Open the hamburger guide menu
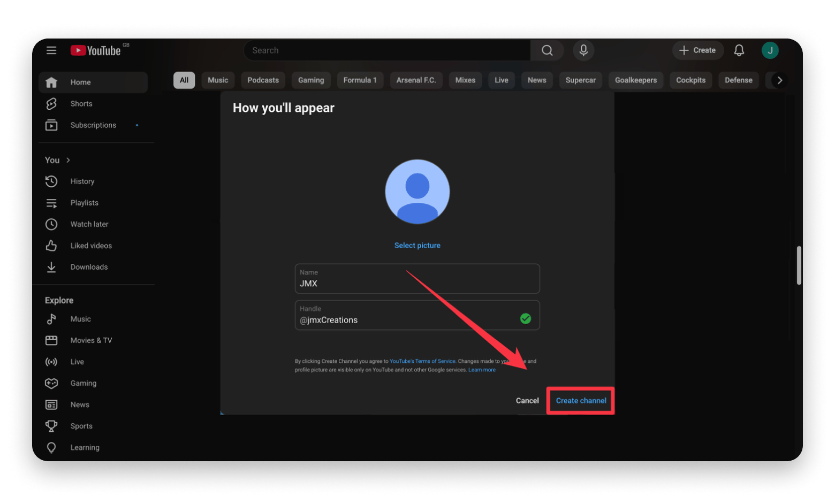The image size is (835, 504). pyautogui.click(x=51, y=50)
